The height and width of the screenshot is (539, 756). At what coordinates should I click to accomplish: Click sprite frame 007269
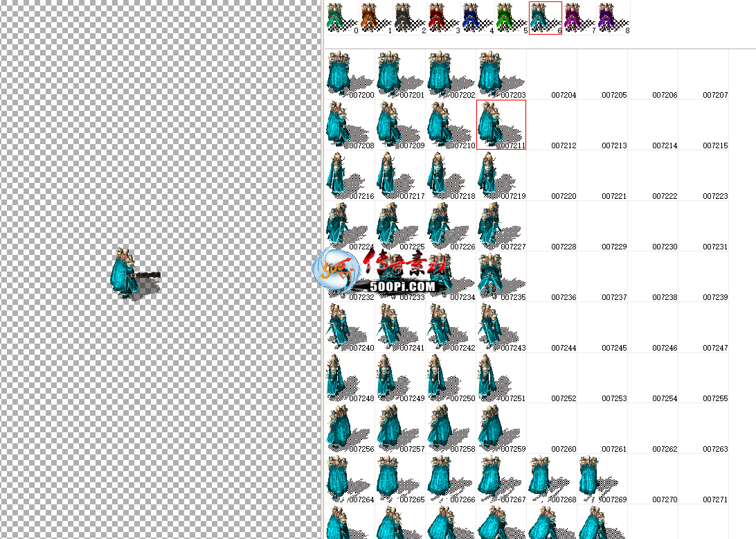[603, 479]
